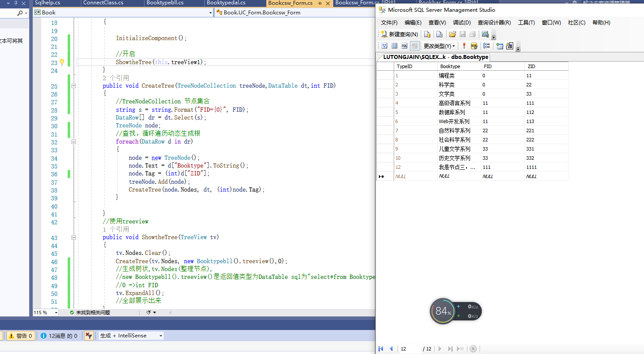This screenshot has height=354, width=644.
Task: Open the 窗口(W) menu in SSMS
Action: click(x=552, y=23)
